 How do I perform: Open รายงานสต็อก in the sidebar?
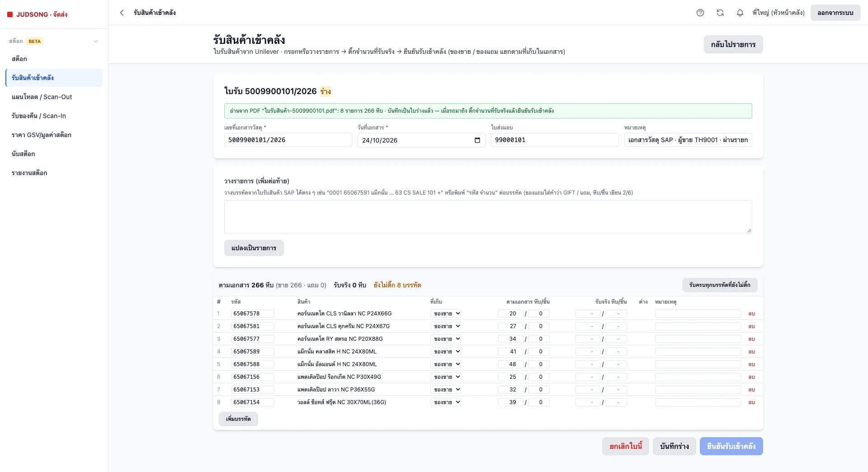pyautogui.click(x=54, y=173)
